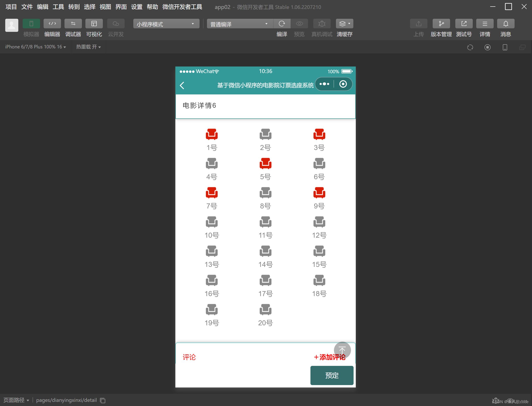The height and width of the screenshot is (406, 532).
Task: Open 版本管理 version control icon
Action: [x=441, y=24]
